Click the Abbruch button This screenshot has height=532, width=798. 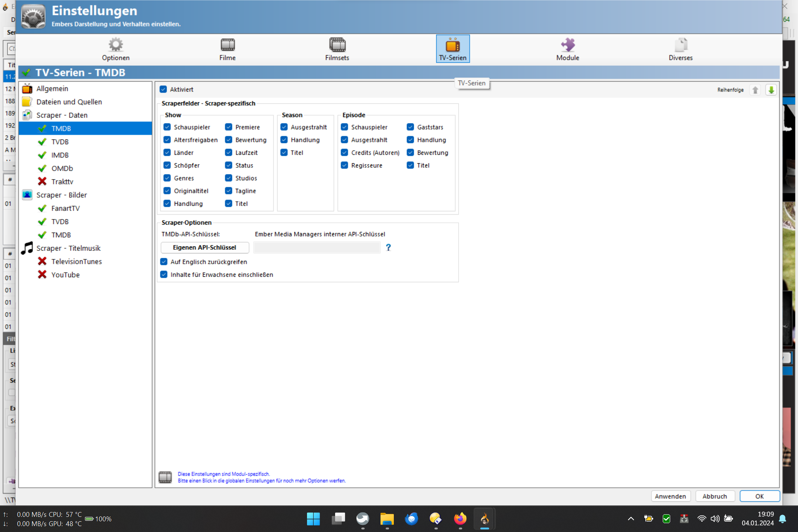click(x=715, y=496)
